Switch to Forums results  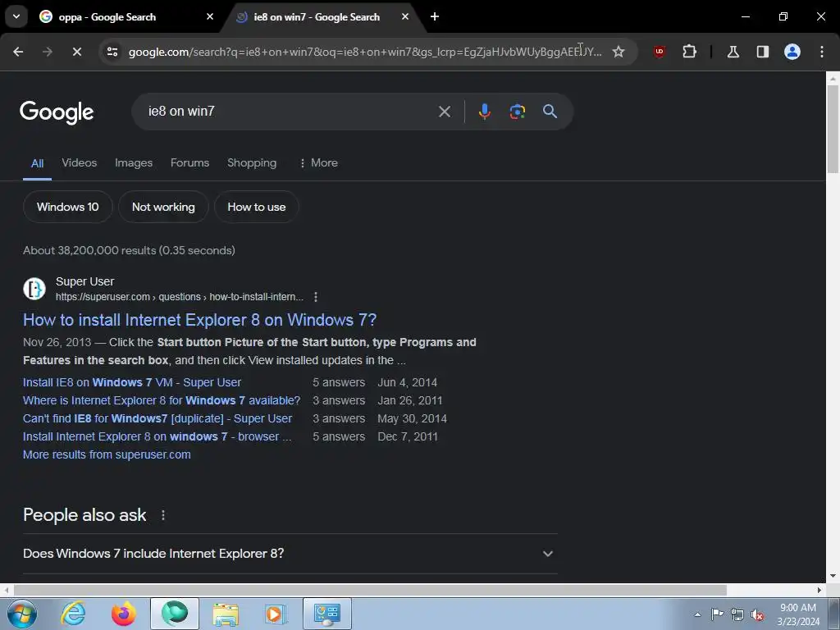189,163
